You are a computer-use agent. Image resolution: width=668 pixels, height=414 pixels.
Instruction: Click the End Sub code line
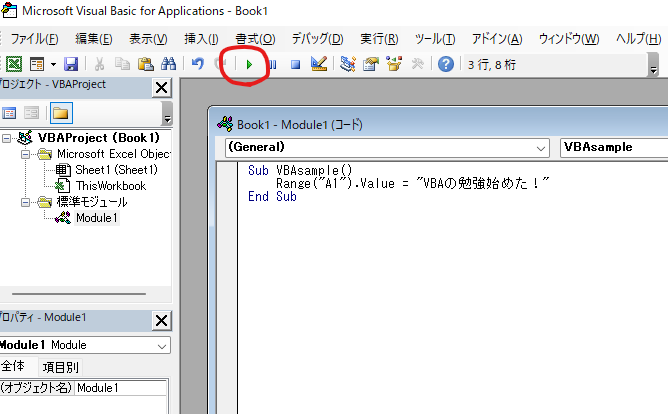[x=272, y=196]
